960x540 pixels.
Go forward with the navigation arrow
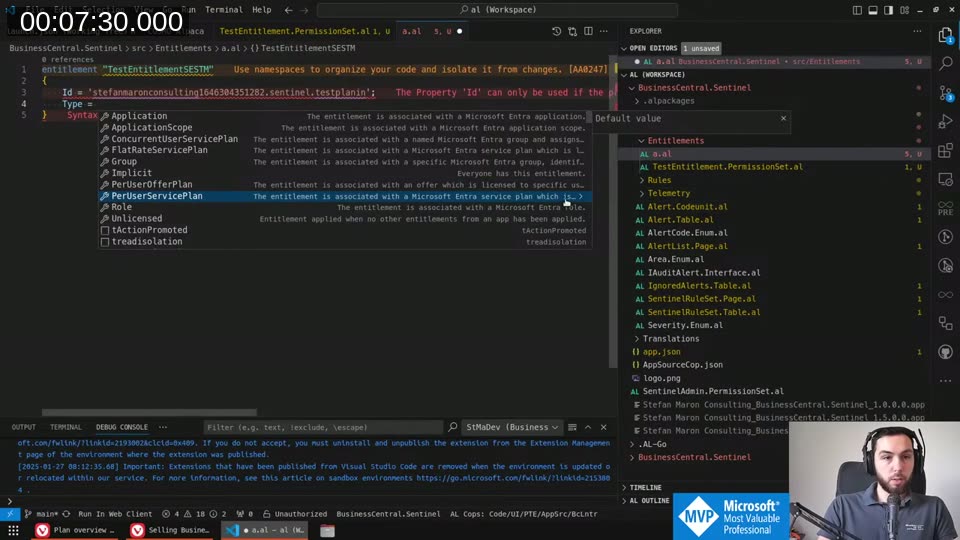(x=304, y=10)
